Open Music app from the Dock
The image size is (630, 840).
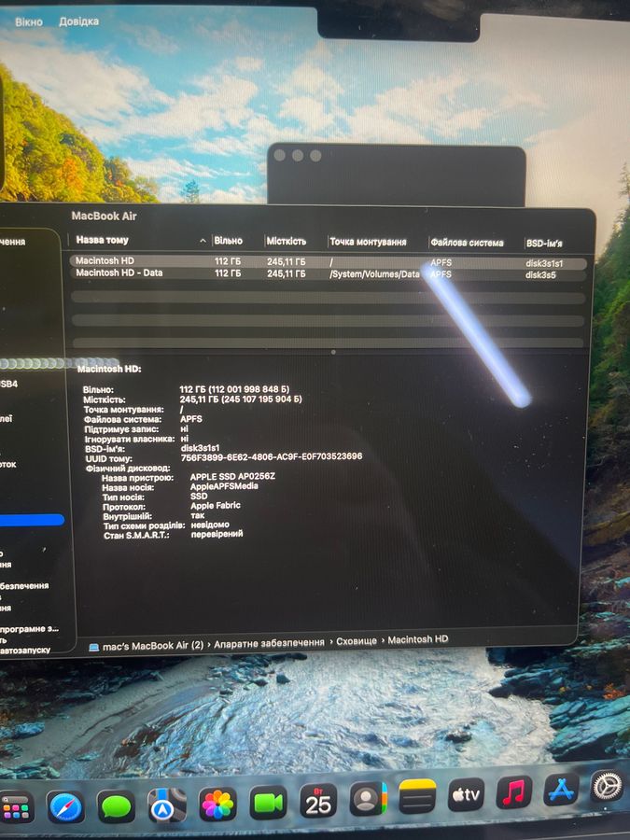[513, 791]
